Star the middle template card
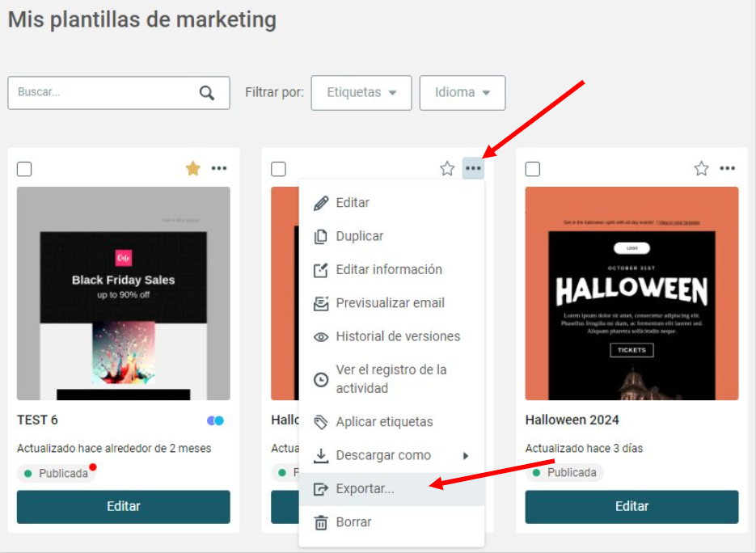 coord(447,168)
